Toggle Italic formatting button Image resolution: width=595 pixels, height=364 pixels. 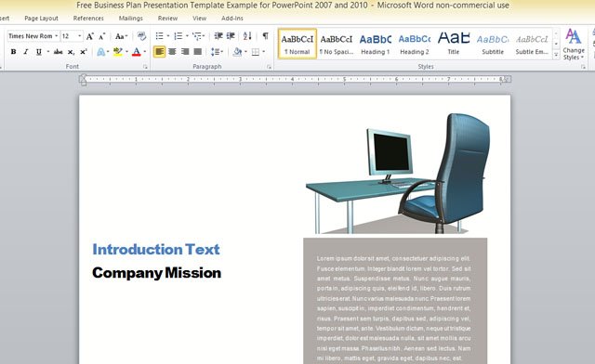coord(26,52)
